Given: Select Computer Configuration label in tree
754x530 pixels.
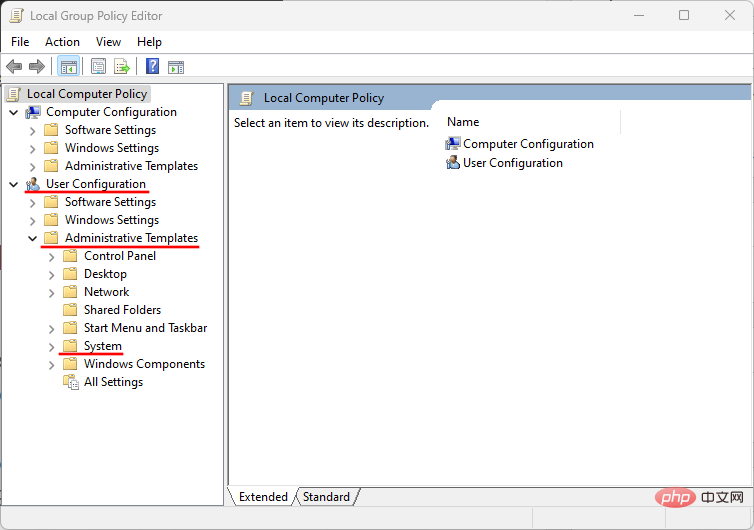Looking at the screenshot, I should click(111, 112).
